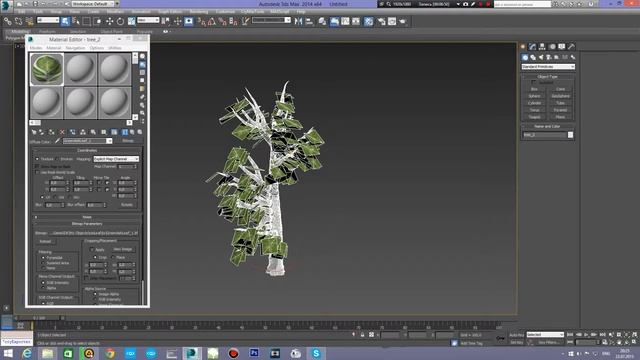Image resolution: width=640 pixels, height=360 pixels.
Task: Toggle AutoGrid checkbox in Object Type
Action: [x=534, y=82]
